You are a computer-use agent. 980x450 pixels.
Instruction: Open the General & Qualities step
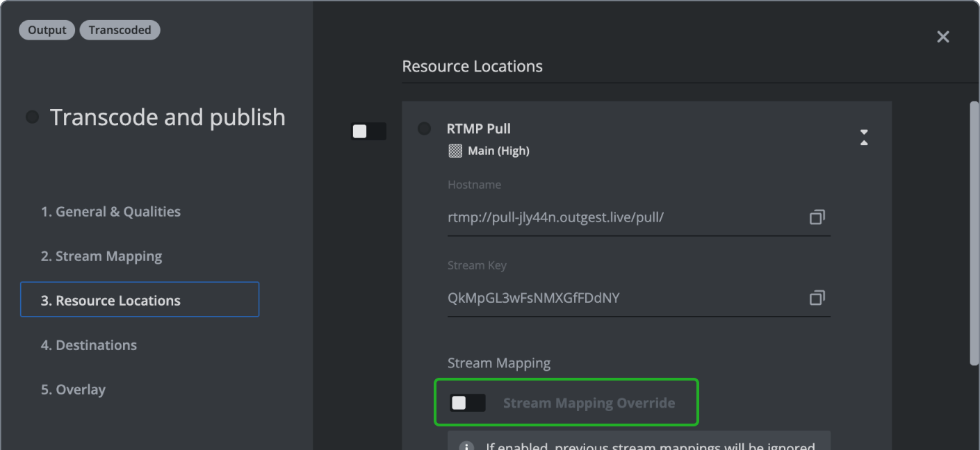[x=111, y=212]
